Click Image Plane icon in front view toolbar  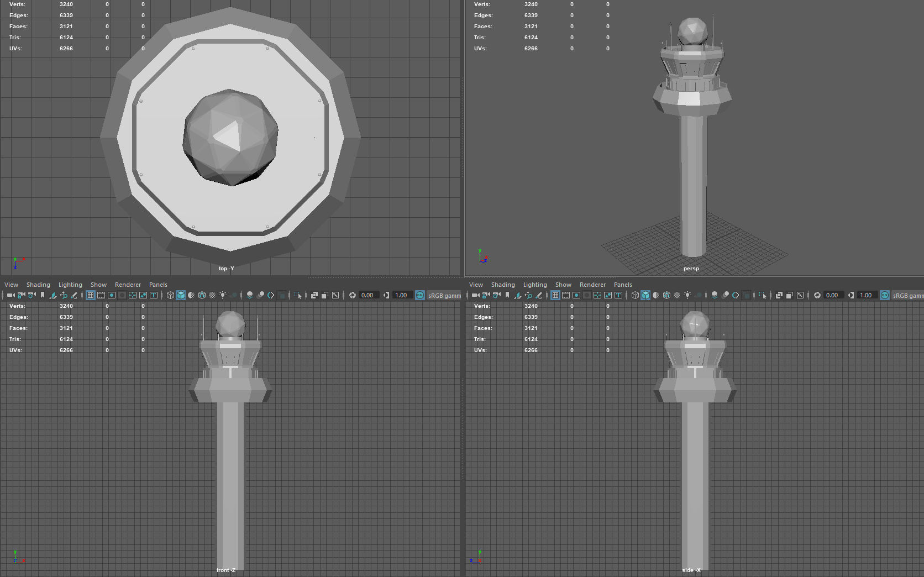coord(53,295)
